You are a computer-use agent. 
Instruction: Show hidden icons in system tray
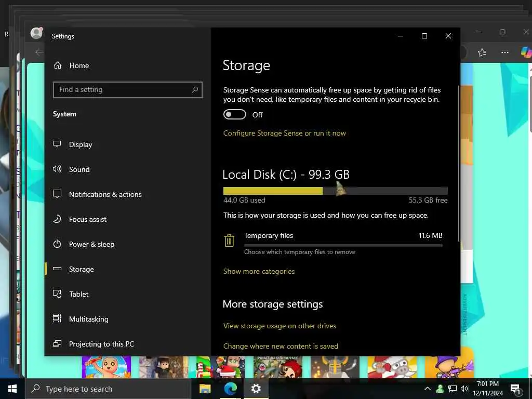428,389
